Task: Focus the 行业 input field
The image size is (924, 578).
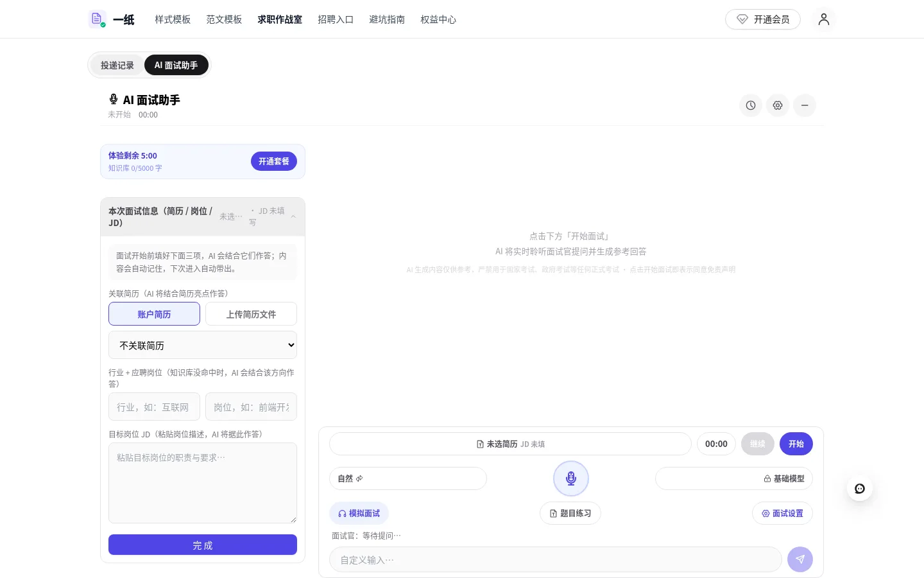Action: point(154,407)
